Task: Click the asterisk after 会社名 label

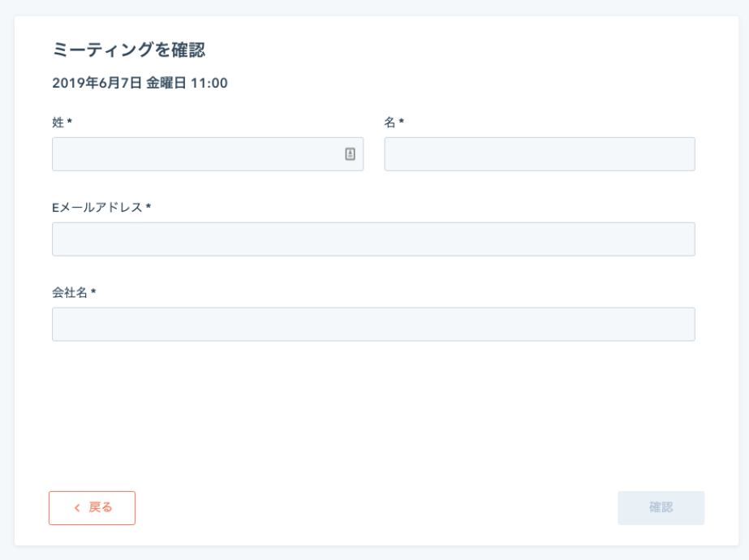Action: coord(93,291)
